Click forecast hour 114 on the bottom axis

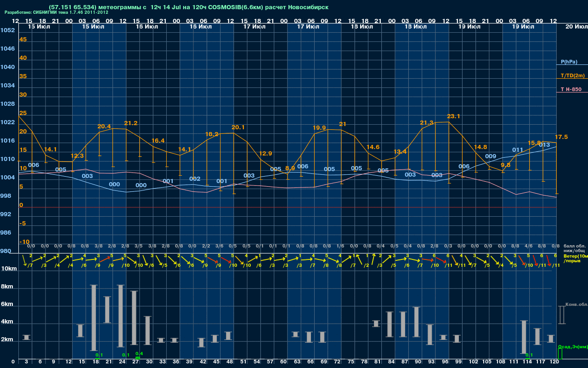[x=527, y=362]
